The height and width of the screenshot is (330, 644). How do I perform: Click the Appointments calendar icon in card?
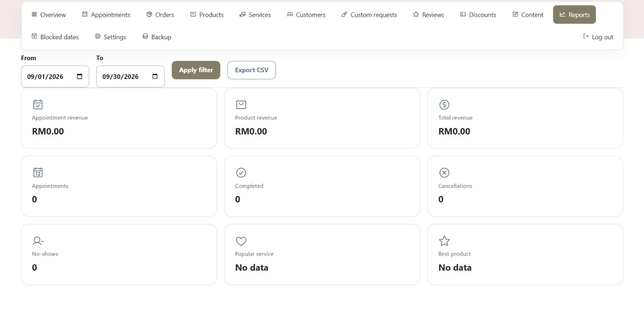pyautogui.click(x=38, y=173)
